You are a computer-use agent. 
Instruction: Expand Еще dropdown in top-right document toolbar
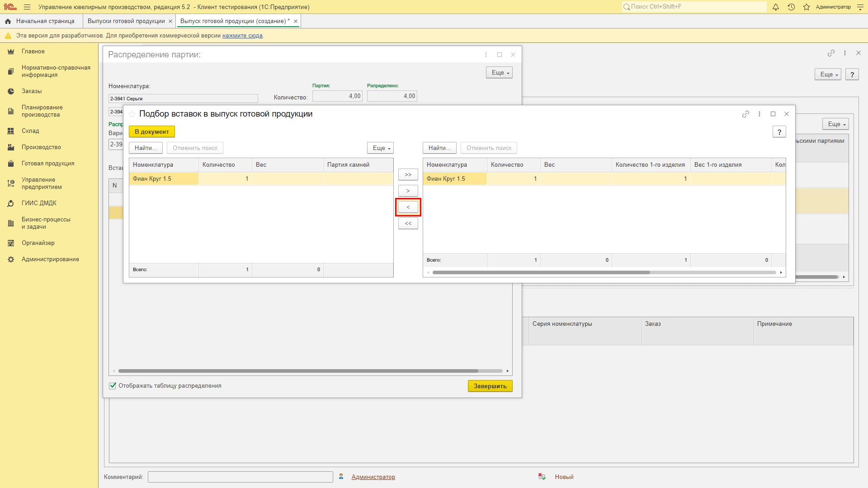[x=828, y=75]
